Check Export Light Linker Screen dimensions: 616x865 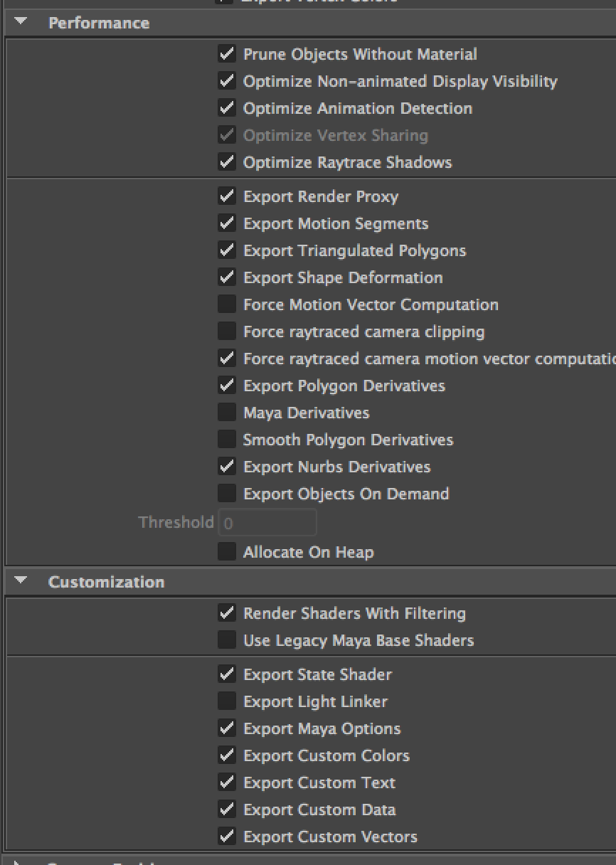226,701
